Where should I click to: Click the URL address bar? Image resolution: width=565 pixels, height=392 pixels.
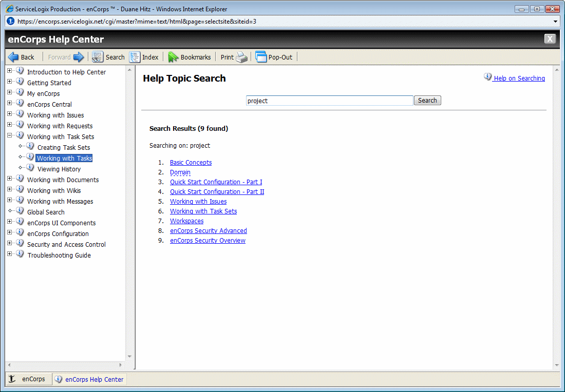283,21
